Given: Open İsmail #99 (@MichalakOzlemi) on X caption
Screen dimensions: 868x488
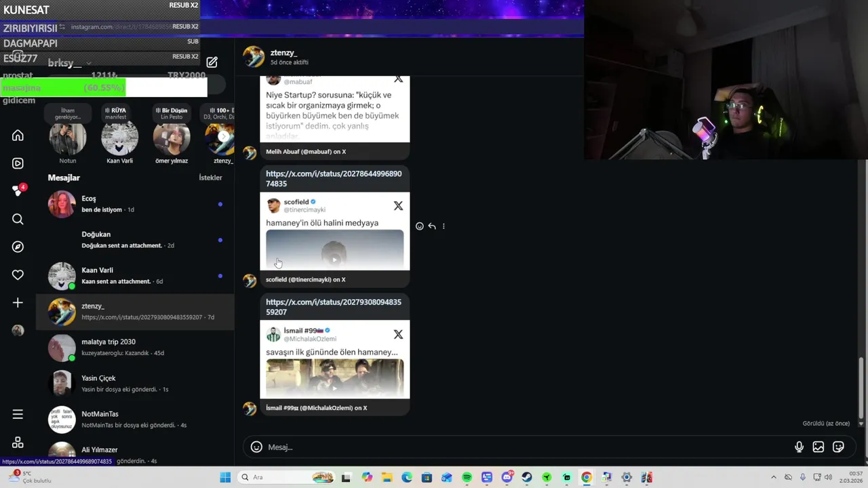Looking at the screenshot, I should click(x=317, y=408).
